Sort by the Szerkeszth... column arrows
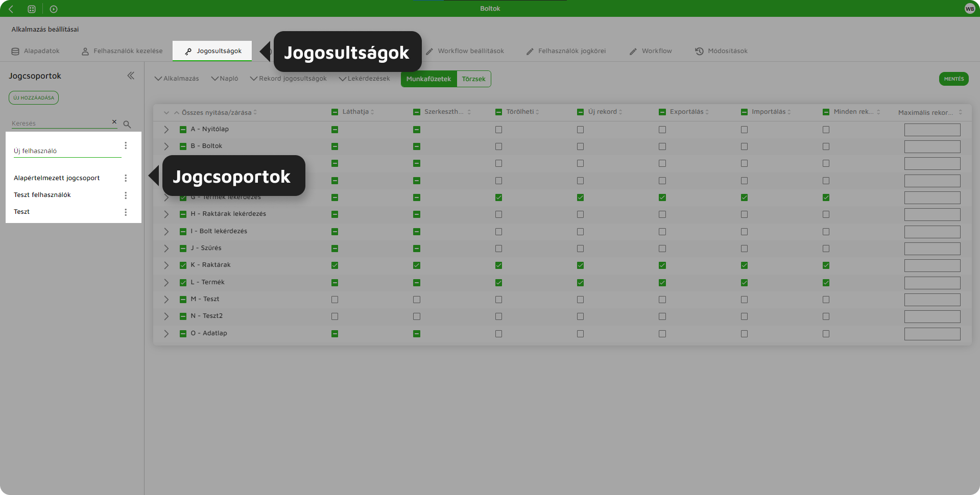The image size is (980, 495). [x=469, y=112]
